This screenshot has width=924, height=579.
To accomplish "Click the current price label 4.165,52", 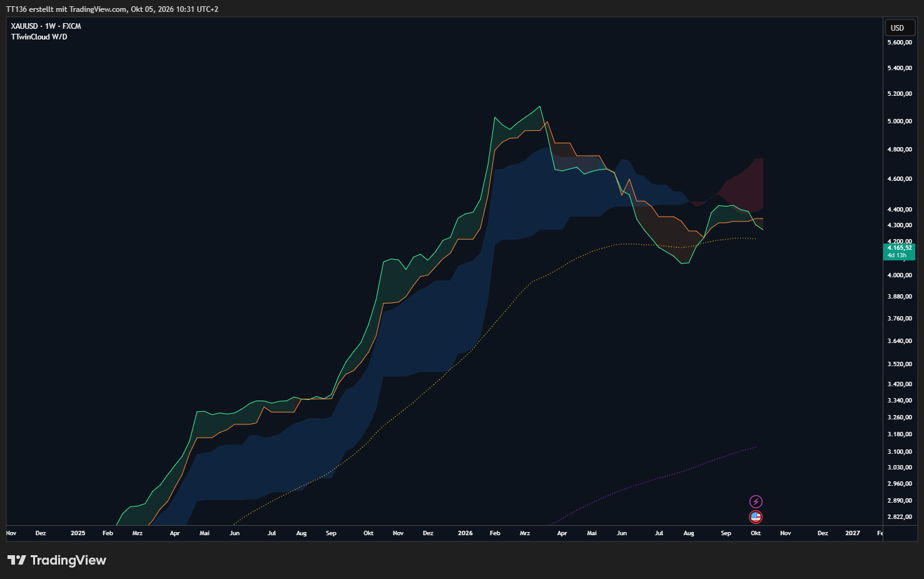I will pos(900,248).
